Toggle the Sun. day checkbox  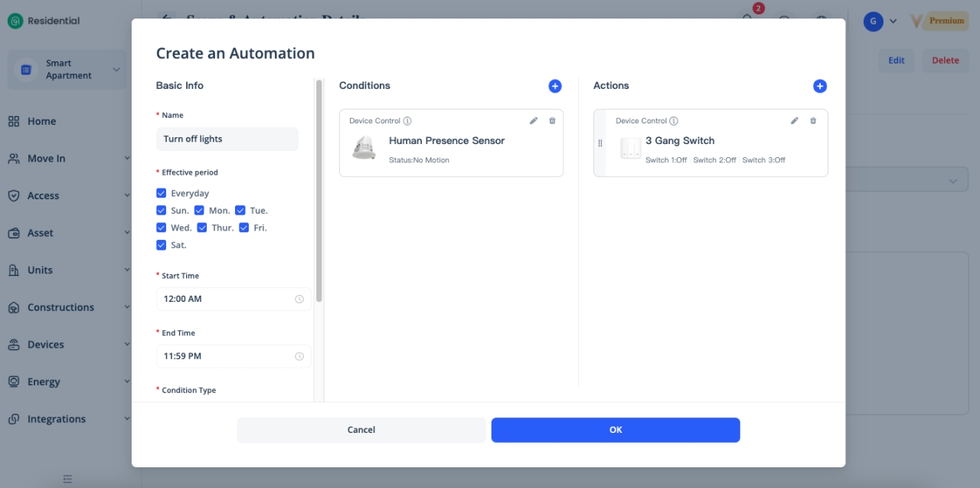161,211
